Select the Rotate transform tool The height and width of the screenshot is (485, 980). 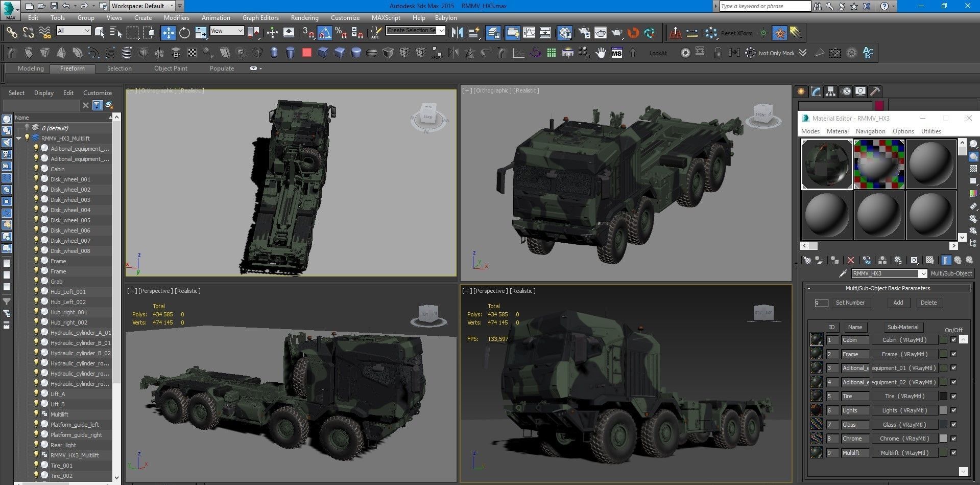pos(184,33)
